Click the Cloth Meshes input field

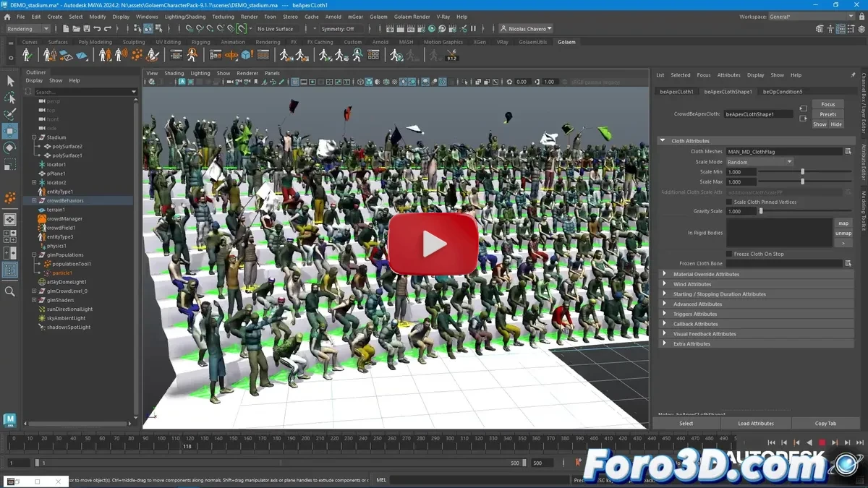point(784,152)
